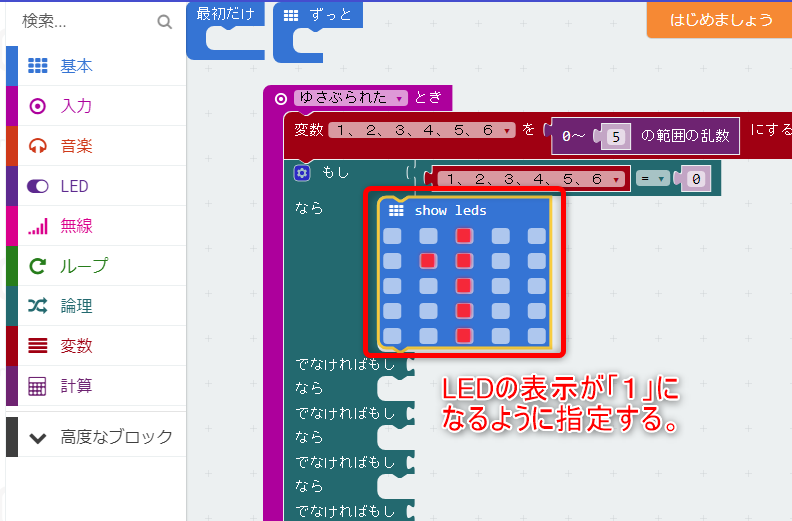Click the はじめましょう button
This screenshot has height=521, width=792.
point(721,20)
